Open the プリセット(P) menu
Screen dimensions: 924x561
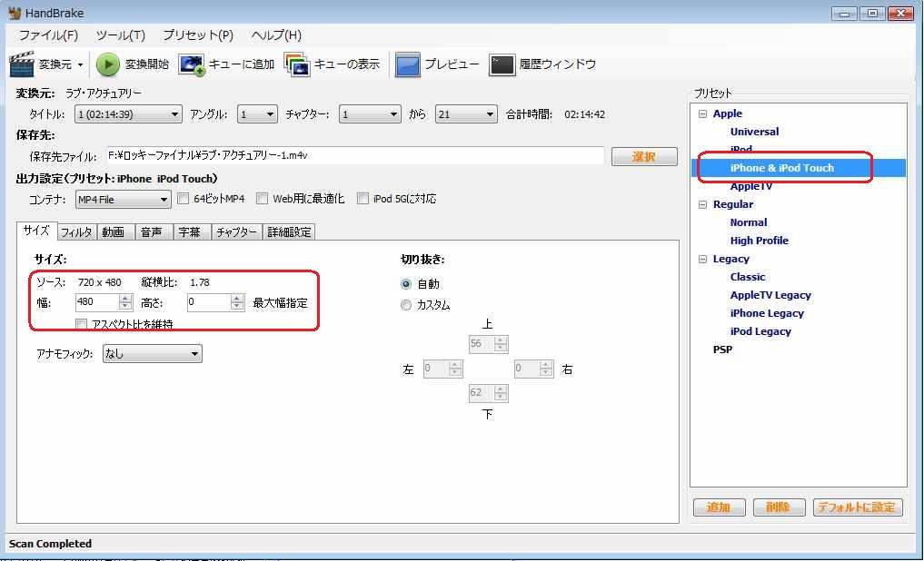197,35
